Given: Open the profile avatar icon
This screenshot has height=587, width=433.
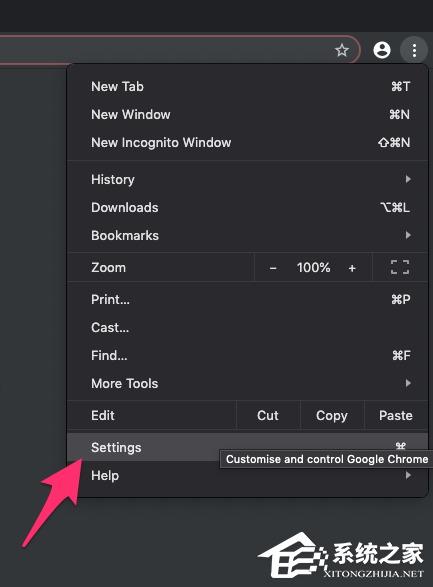Looking at the screenshot, I should click(382, 50).
